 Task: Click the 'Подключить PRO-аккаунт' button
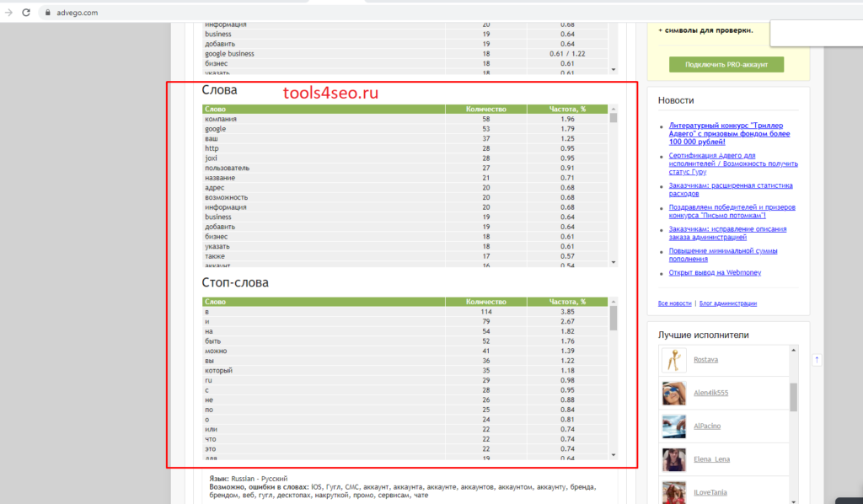coord(726,64)
